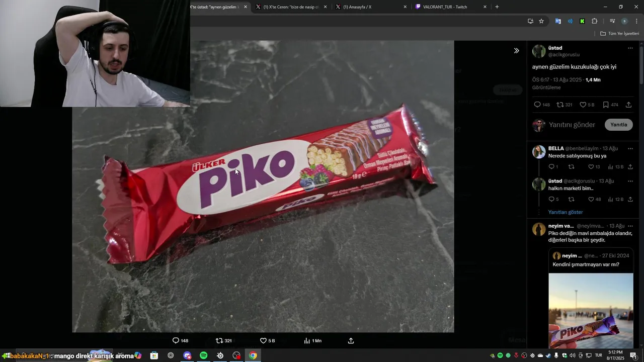Open Google Chrome in the taskbar

click(253, 355)
